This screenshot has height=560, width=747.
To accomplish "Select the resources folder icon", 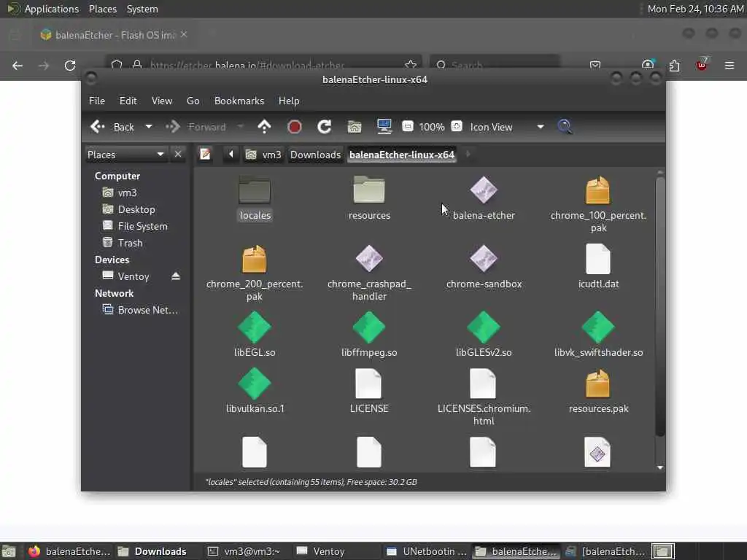I will click(x=369, y=190).
